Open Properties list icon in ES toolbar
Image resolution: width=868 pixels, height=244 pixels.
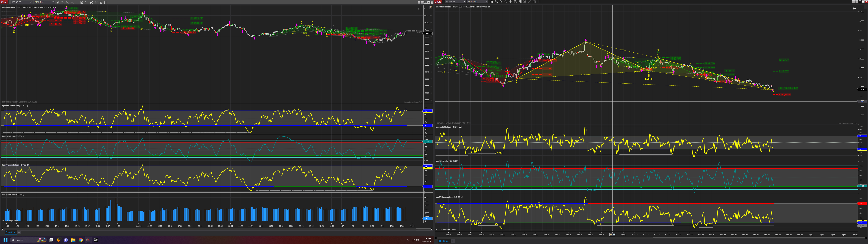pos(105,2)
